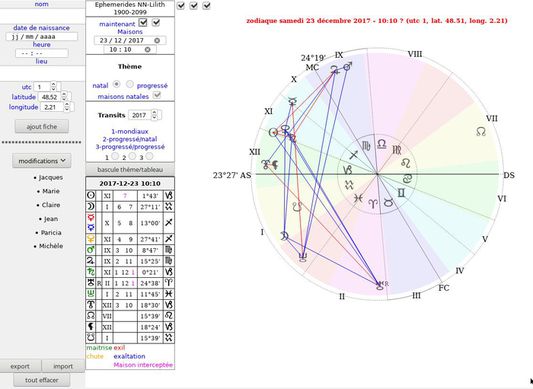
Task: Click the red Mercury glyph in the table
Action: [x=91, y=218]
